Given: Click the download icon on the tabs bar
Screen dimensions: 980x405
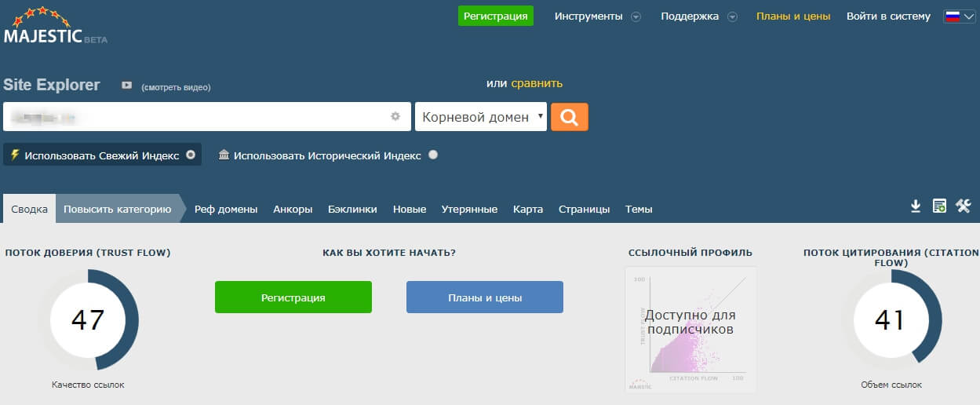Looking at the screenshot, I should [915, 206].
